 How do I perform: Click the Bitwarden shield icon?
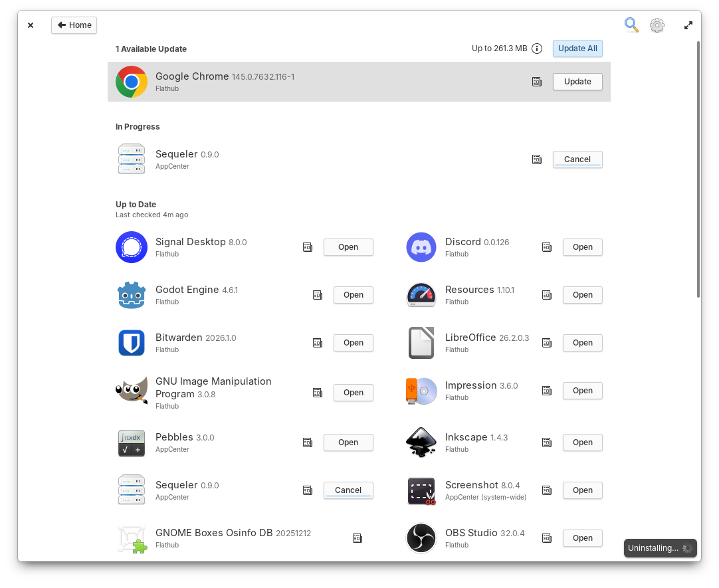[132, 342]
